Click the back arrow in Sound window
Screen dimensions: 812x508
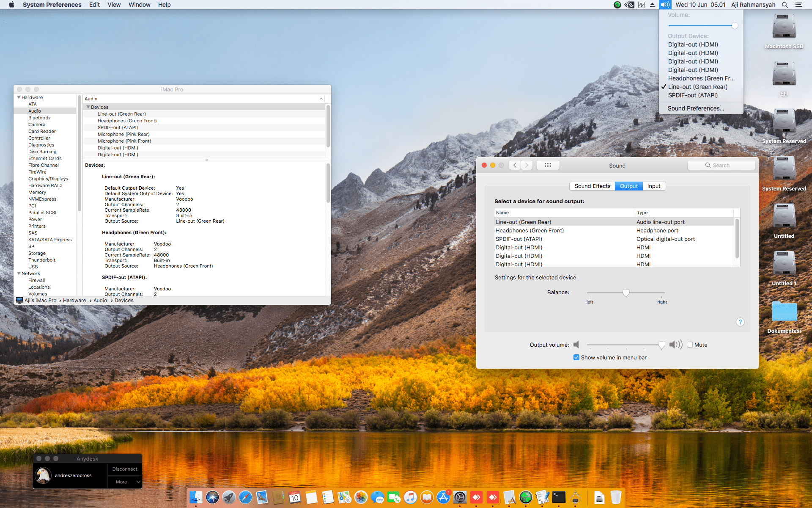(515, 165)
